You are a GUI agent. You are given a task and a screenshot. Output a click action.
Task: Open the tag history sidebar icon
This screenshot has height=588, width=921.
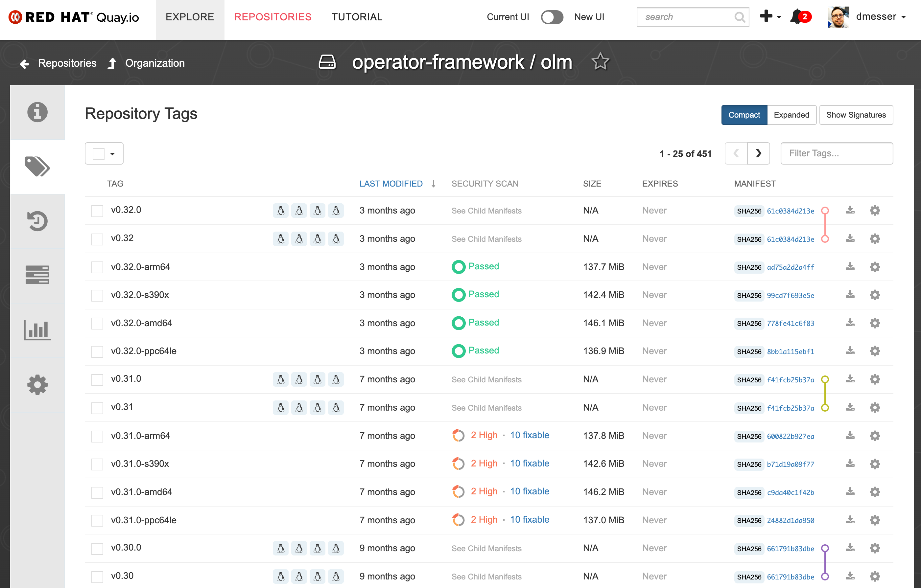click(x=37, y=221)
